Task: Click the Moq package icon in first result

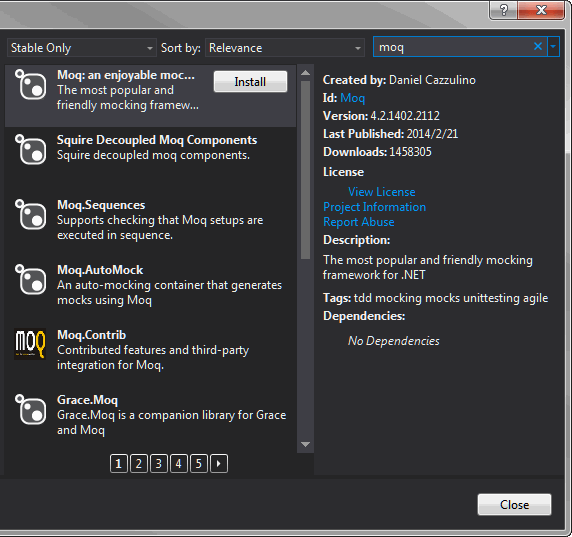Action: click(x=31, y=84)
